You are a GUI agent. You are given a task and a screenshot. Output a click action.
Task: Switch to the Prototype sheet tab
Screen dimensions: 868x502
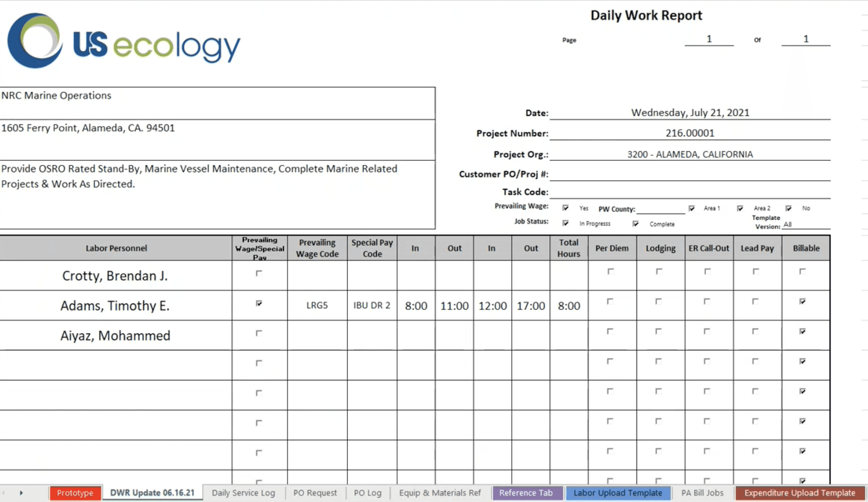(x=75, y=493)
